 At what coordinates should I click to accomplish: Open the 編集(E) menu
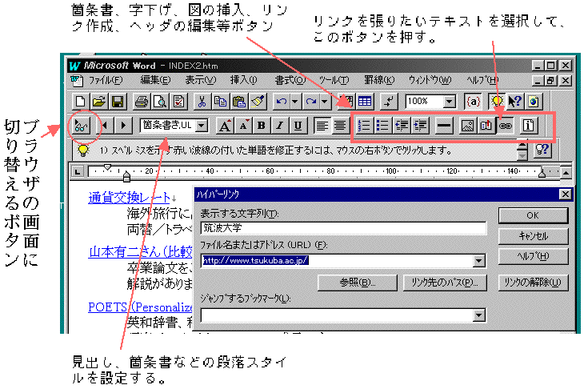(x=155, y=80)
